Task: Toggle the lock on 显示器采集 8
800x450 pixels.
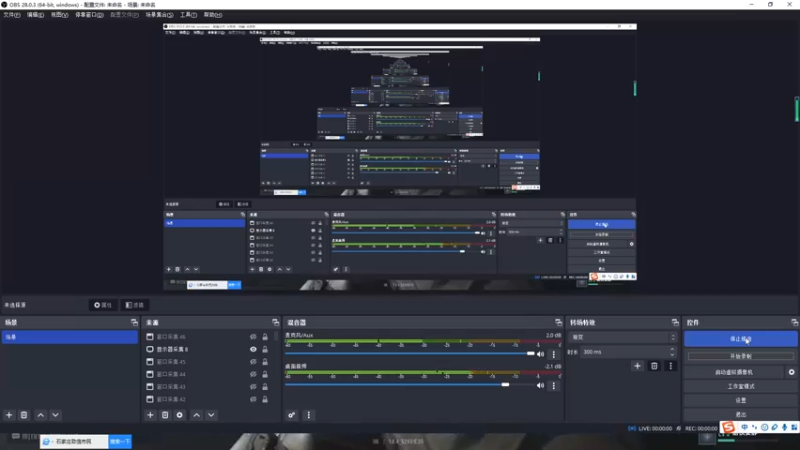Action: [x=265, y=349]
